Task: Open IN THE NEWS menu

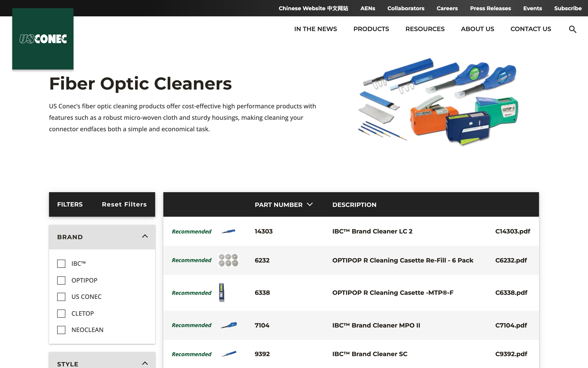Action: point(315,29)
